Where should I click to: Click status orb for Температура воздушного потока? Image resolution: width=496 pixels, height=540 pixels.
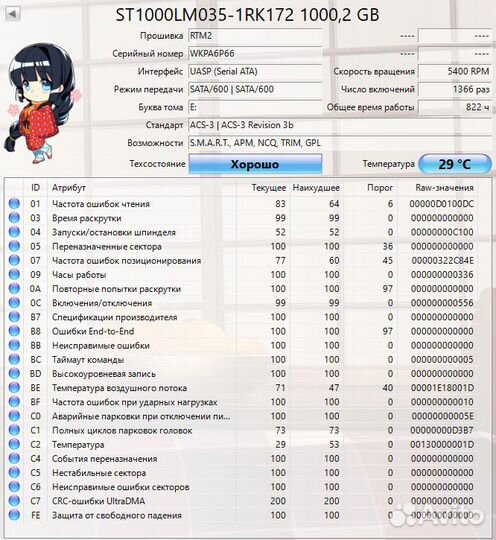pyautogui.click(x=14, y=387)
